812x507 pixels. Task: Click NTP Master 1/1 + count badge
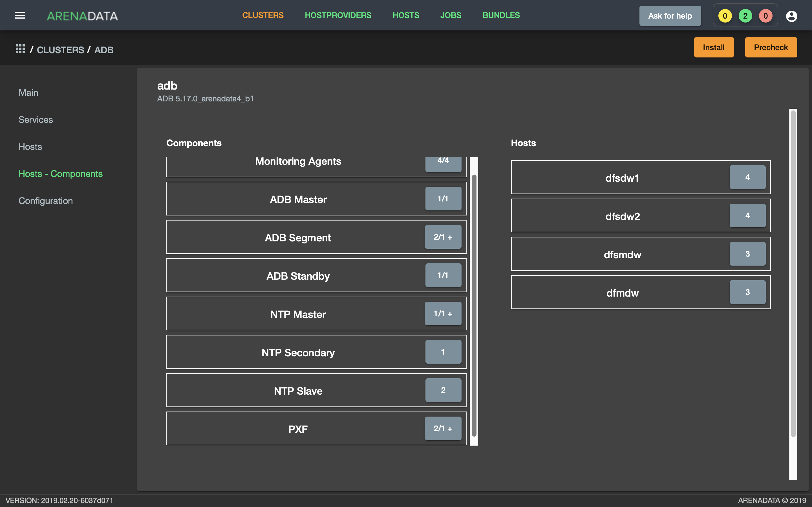tap(443, 313)
